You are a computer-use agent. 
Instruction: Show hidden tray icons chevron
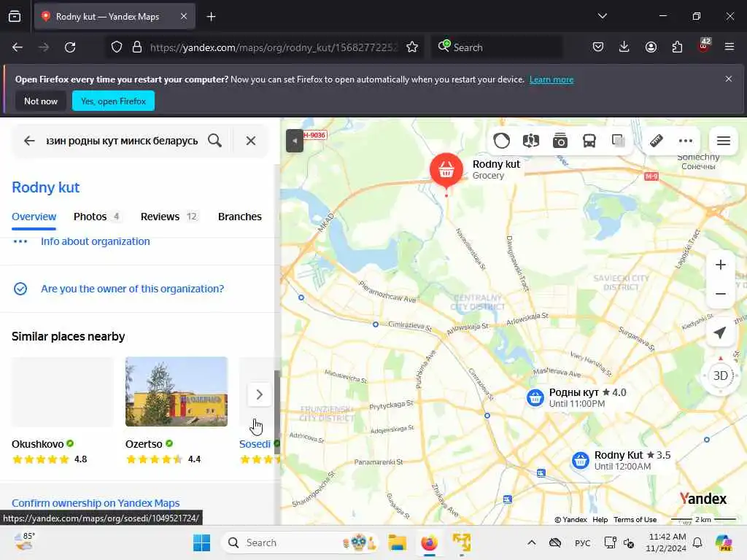coord(532,542)
